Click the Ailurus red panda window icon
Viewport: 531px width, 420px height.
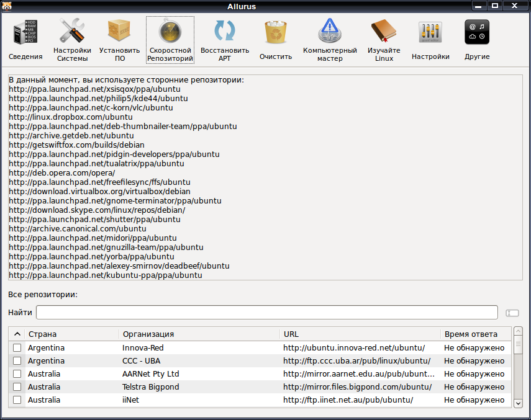[6, 6]
